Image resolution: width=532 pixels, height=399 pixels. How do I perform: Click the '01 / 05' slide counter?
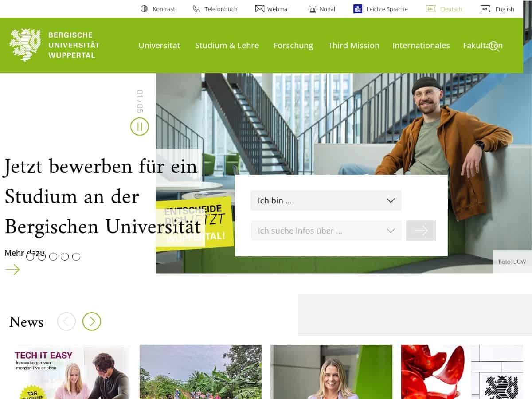click(x=140, y=101)
